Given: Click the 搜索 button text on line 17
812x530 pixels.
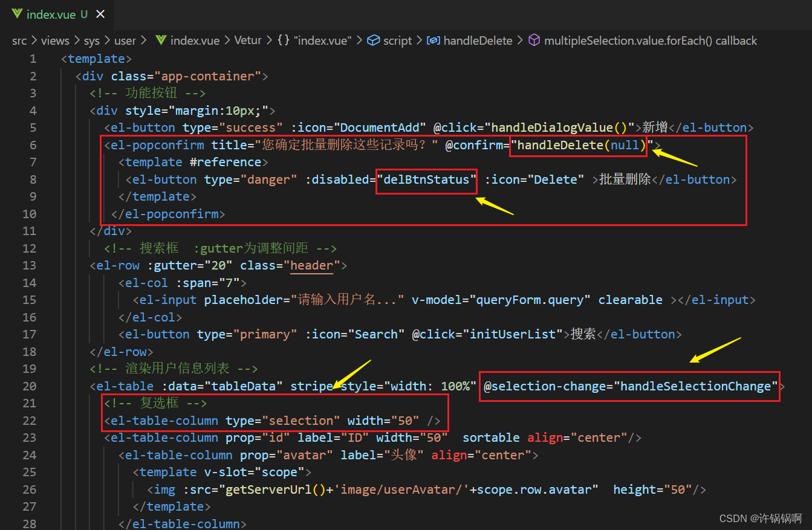Looking at the screenshot, I should 583,334.
